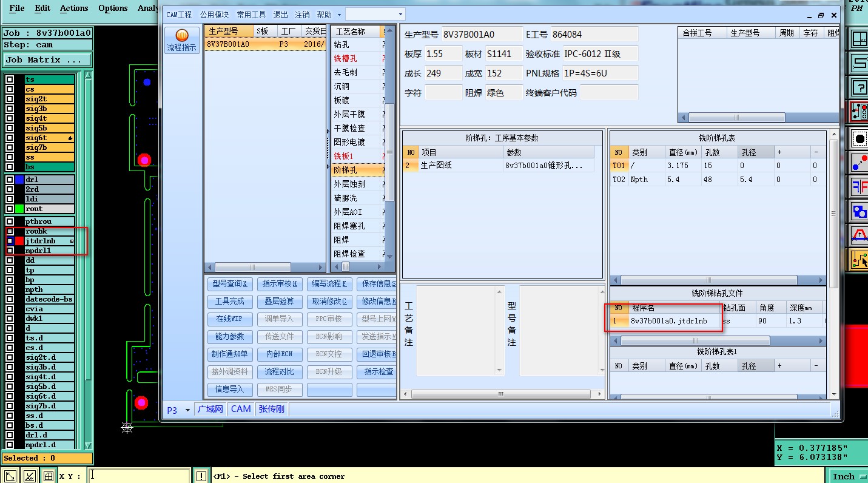
Task: Click the XY coordinate input field
Action: (x=140, y=476)
